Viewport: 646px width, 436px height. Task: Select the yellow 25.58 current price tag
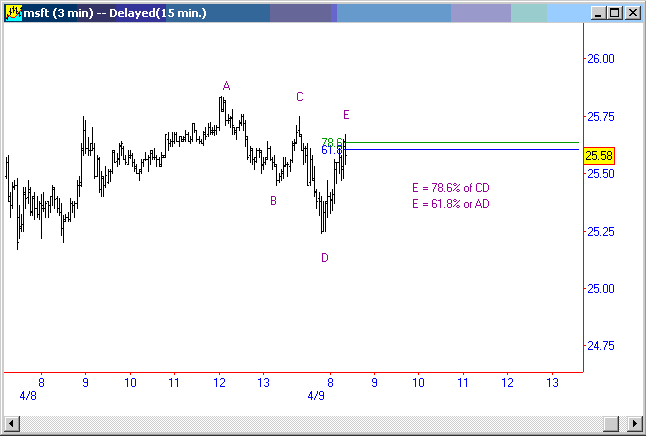click(x=598, y=156)
